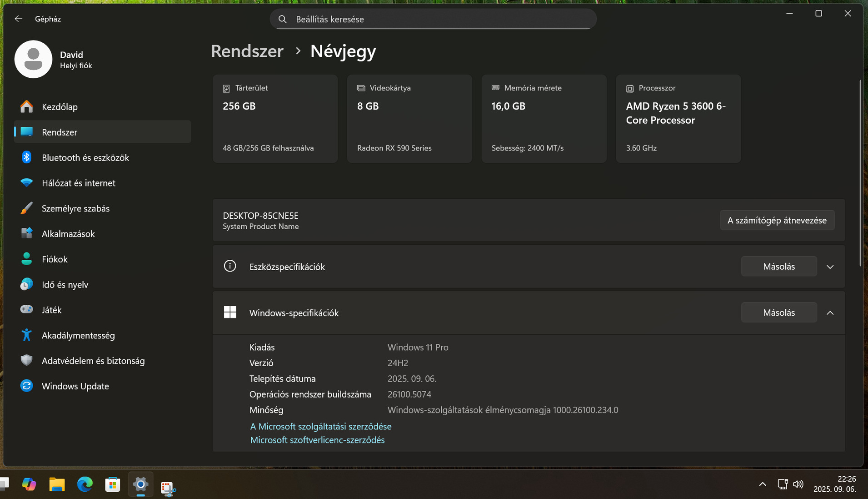The width and height of the screenshot is (868, 499).
Task: Click the Memória mérete 16,0 GB card
Action: pos(544,119)
